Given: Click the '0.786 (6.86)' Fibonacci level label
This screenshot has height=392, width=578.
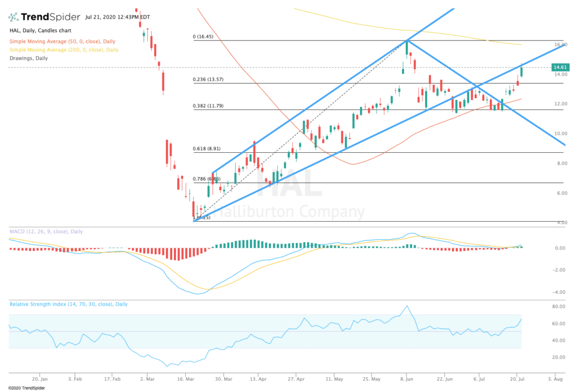Looking at the screenshot, I should point(207,179).
